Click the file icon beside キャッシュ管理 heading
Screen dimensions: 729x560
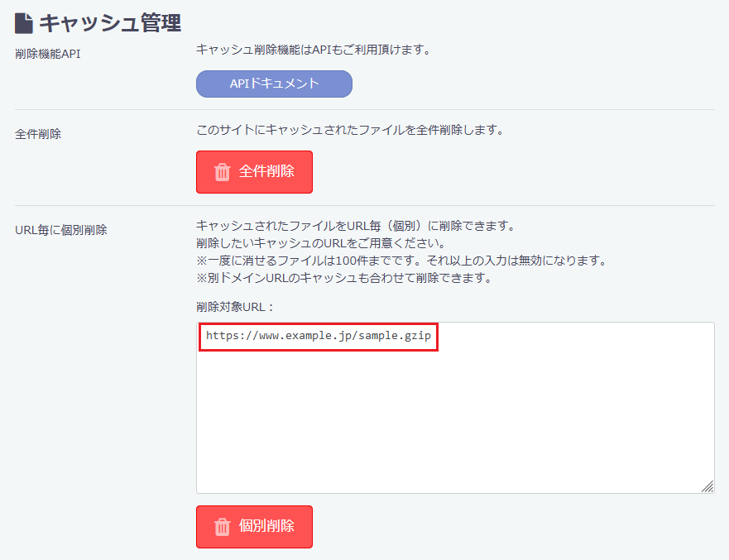(24, 22)
